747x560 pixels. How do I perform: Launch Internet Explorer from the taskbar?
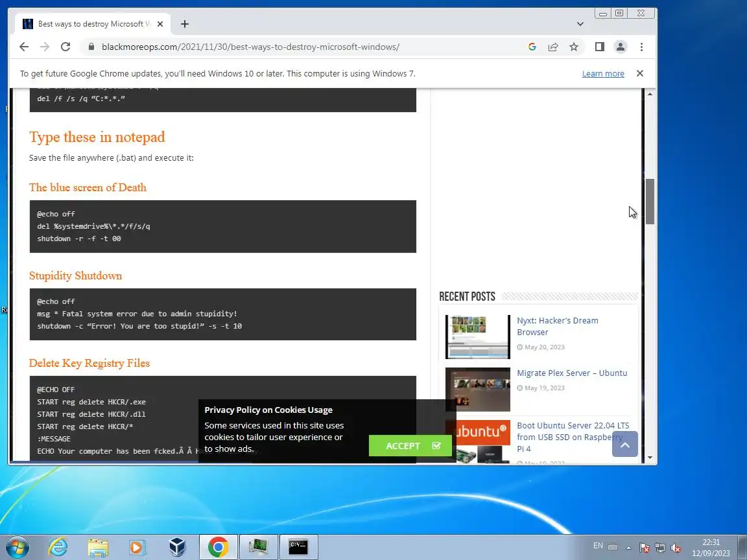(58, 547)
